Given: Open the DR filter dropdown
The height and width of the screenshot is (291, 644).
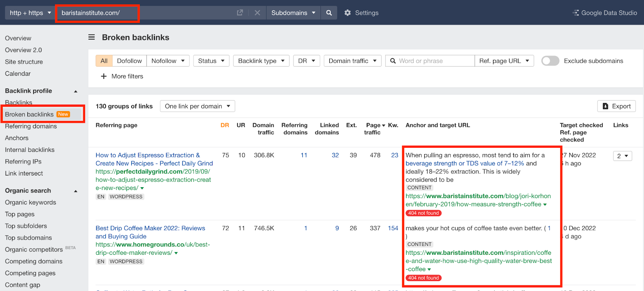Looking at the screenshot, I should (x=307, y=61).
